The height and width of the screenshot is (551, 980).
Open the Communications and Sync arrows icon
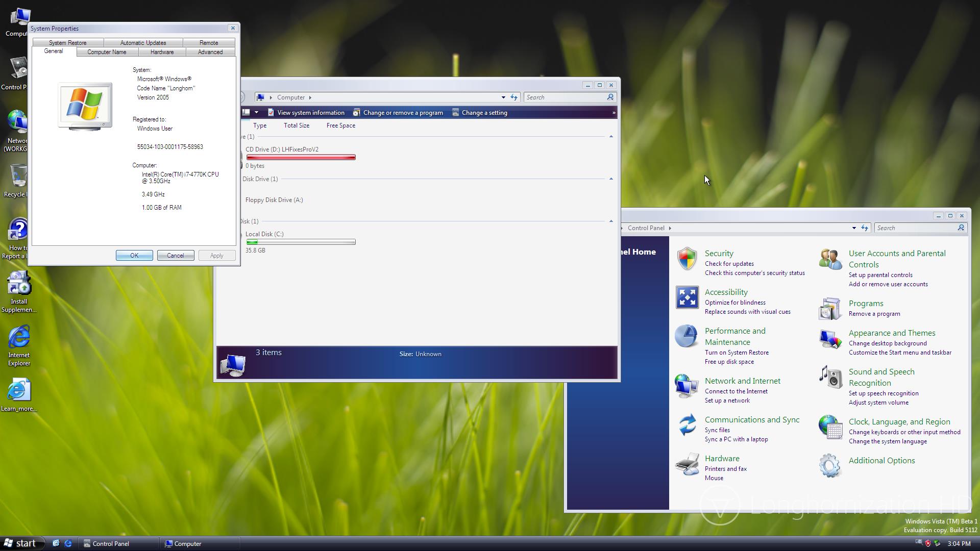click(687, 424)
